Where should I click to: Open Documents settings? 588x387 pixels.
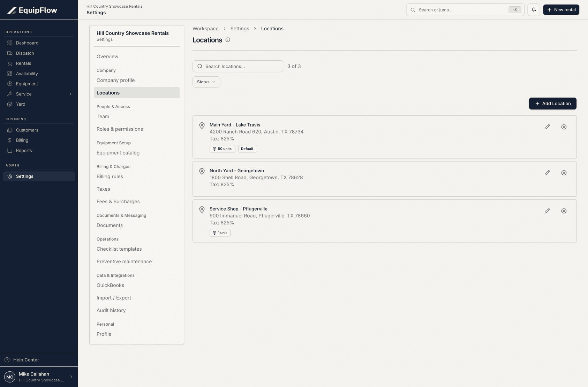pos(136,225)
